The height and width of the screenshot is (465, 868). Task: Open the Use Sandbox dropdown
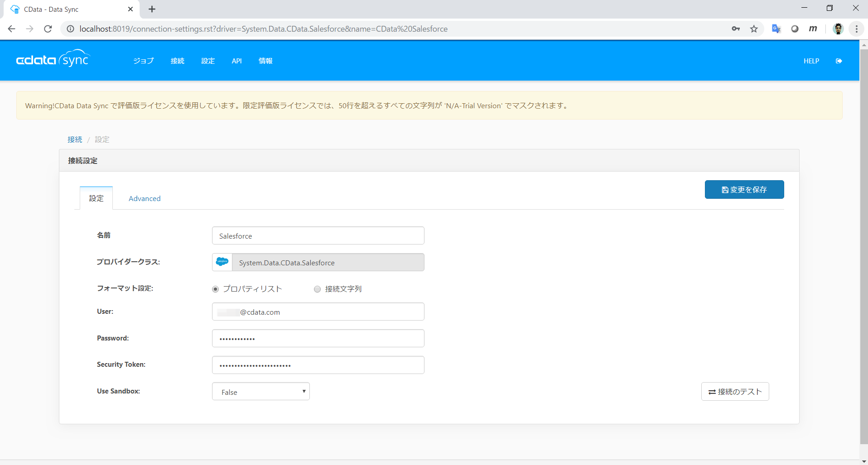pos(260,391)
